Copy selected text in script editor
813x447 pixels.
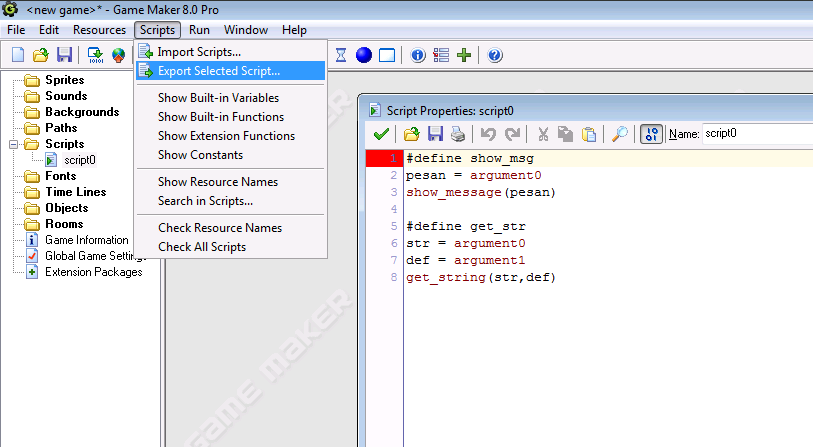565,134
